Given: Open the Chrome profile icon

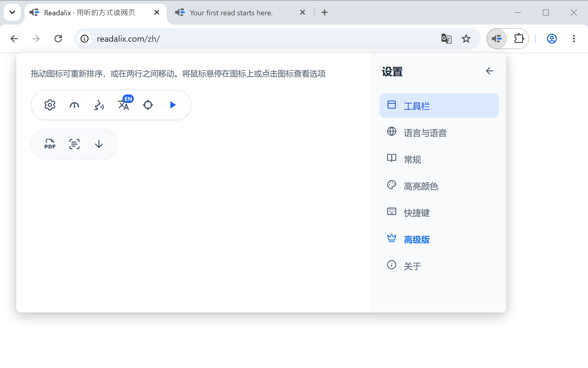Looking at the screenshot, I should pos(552,39).
